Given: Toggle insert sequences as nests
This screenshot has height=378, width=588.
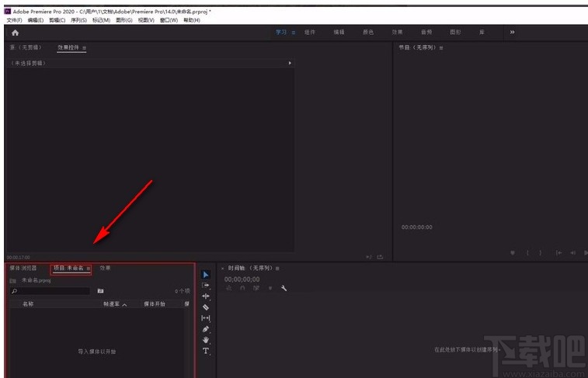Looking at the screenshot, I should pos(228,288).
